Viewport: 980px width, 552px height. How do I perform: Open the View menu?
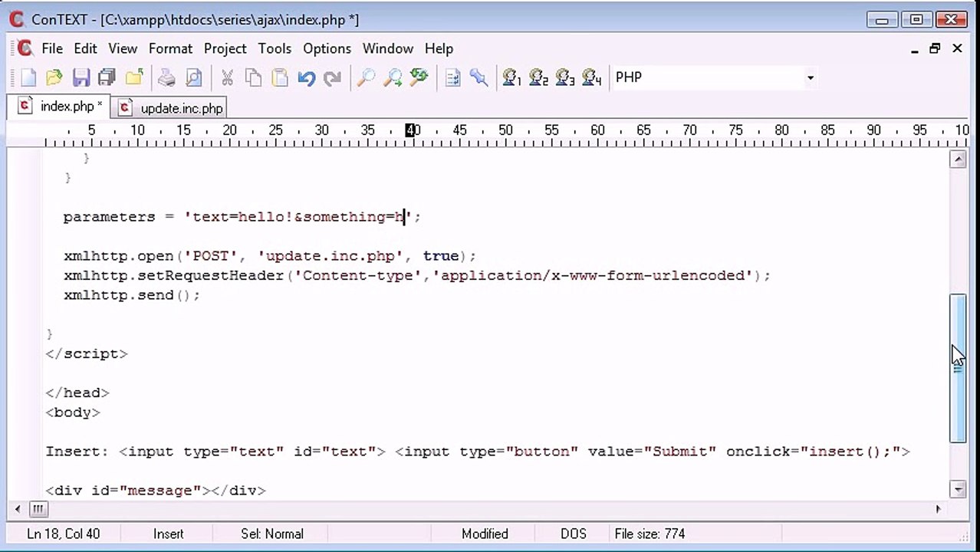click(123, 48)
